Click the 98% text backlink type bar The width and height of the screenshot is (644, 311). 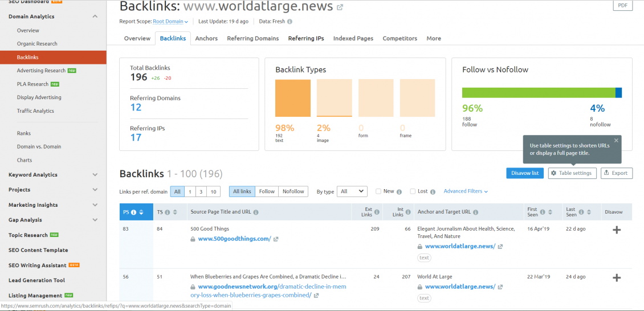coord(293,98)
